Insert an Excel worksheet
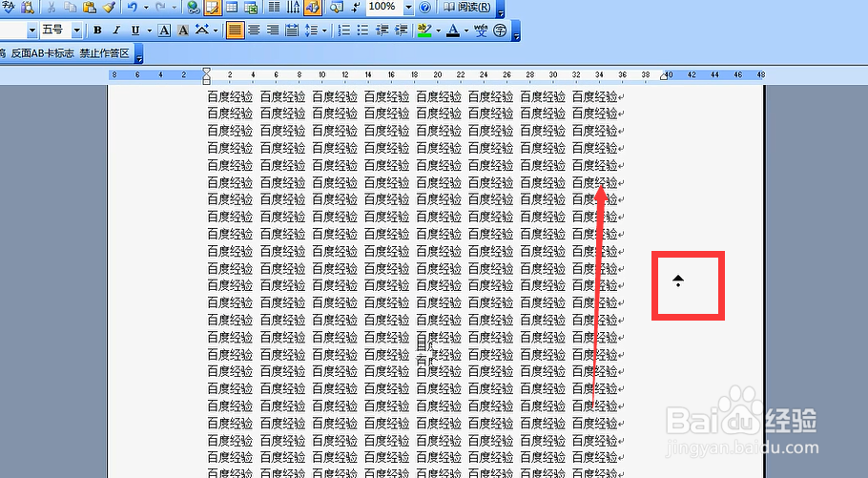Image resolution: width=868 pixels, height=478 pixels. click(251, 7)
